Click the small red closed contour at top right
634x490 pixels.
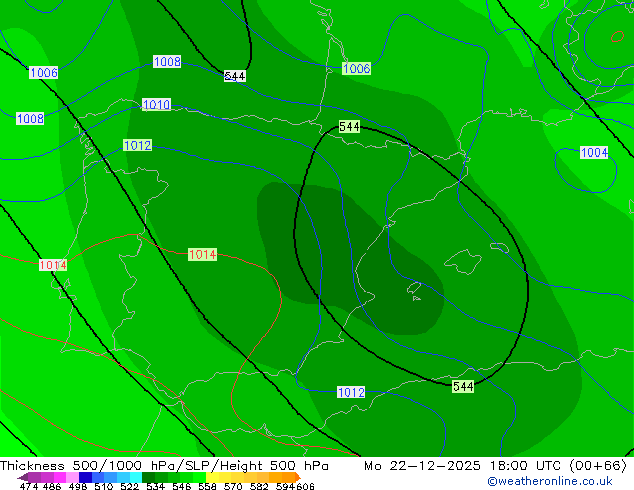click(x=617, y=36)
